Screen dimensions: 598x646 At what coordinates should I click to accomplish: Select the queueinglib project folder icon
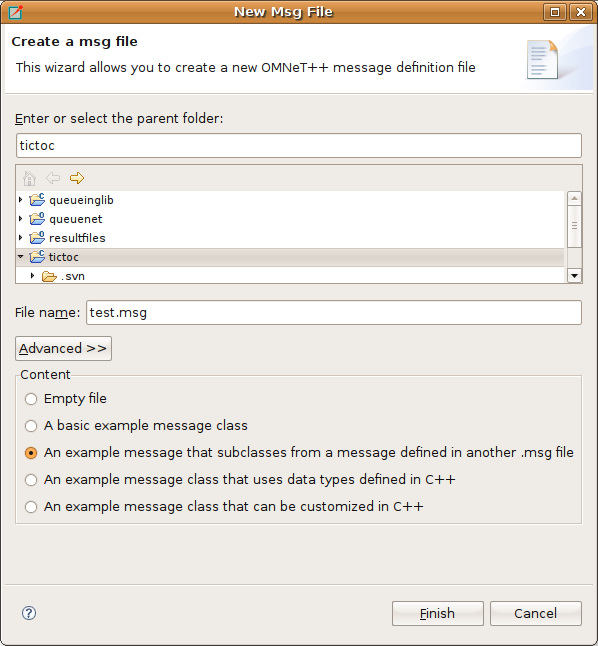tap(37, 200)
